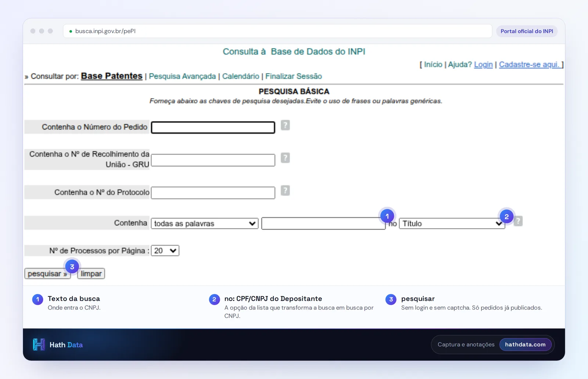Click Cadastre-se aqui link
The image size is (588, 379).
pos(530,64)
